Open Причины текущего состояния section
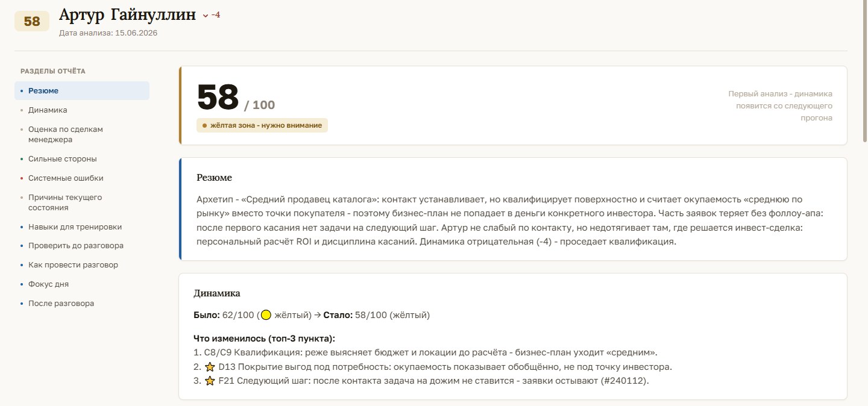 click(x=82, y=202)
